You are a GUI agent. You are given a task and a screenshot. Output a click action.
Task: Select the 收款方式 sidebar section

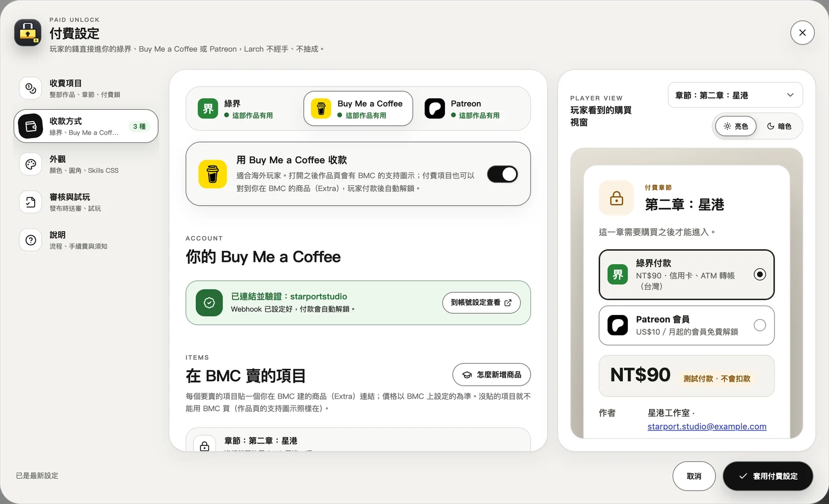86,126
